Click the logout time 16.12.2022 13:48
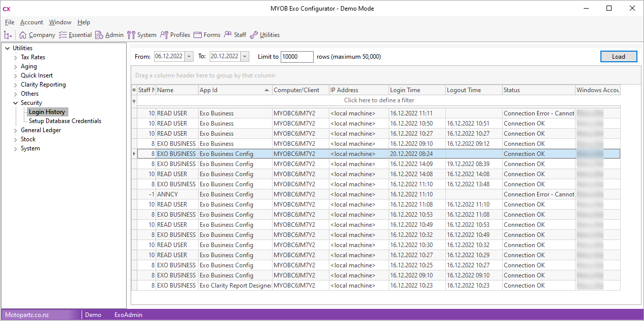 474,184
